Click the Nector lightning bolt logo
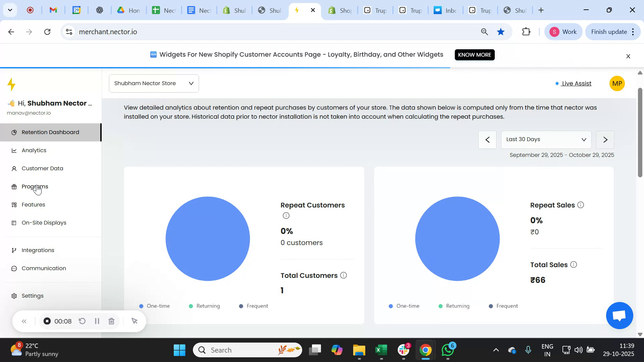 point(12,84)
